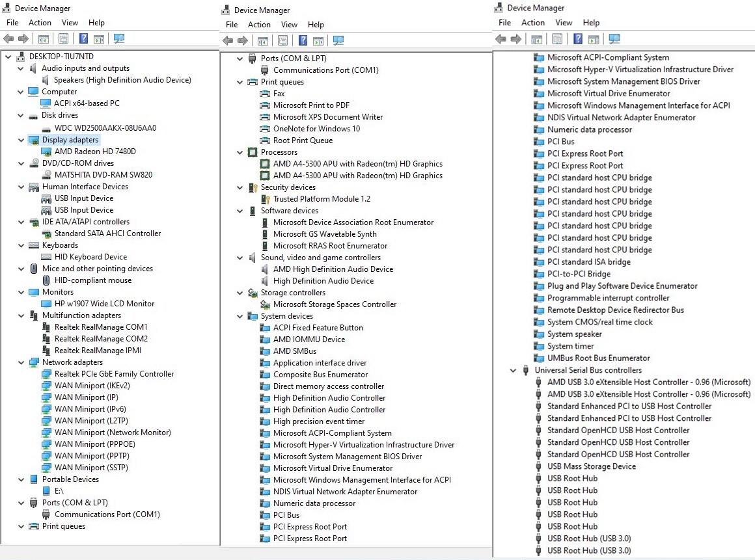Select ACPI x64-based PC
Viewport: 755px width, 560px height.
click(87, 103)
